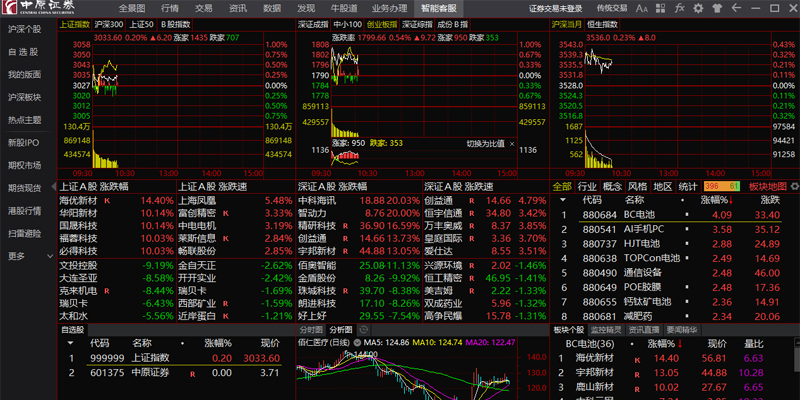Screen dimensions: 800x400
Task: Select 中科海讯 18.88 row
Action: [x=359, y=201]
